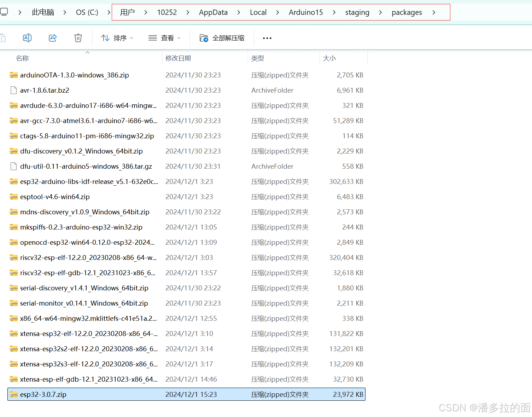Screen dimensions: 532x417
Task: Select the zip icon of esp32-arduino-libs-idf-release
Action: click(14, 181)
